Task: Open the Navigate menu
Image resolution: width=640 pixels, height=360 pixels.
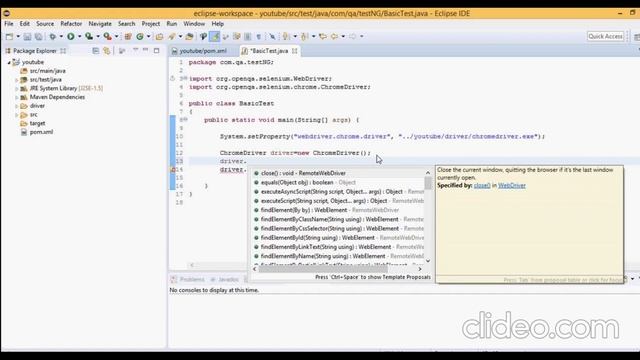Action: coord(100,24)
